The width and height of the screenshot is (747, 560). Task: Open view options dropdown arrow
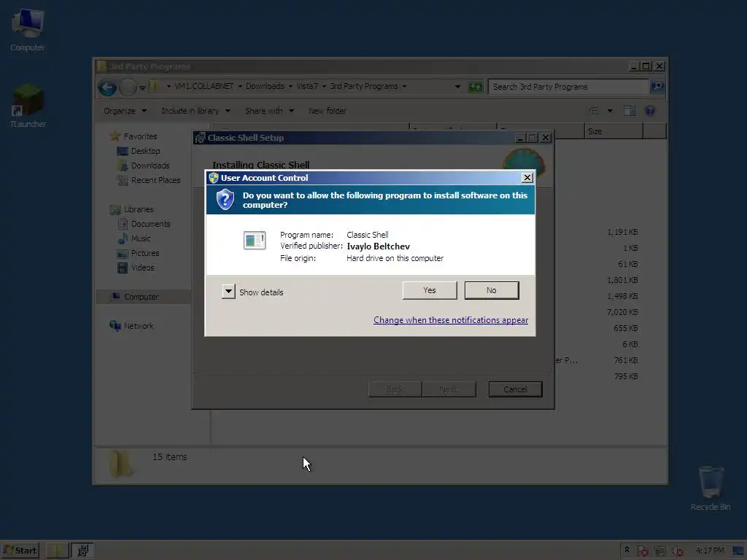(x=610, y=111)
